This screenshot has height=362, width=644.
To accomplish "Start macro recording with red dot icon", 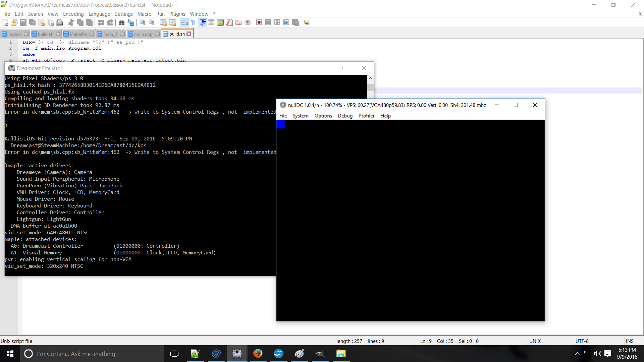I will [259, 22].
